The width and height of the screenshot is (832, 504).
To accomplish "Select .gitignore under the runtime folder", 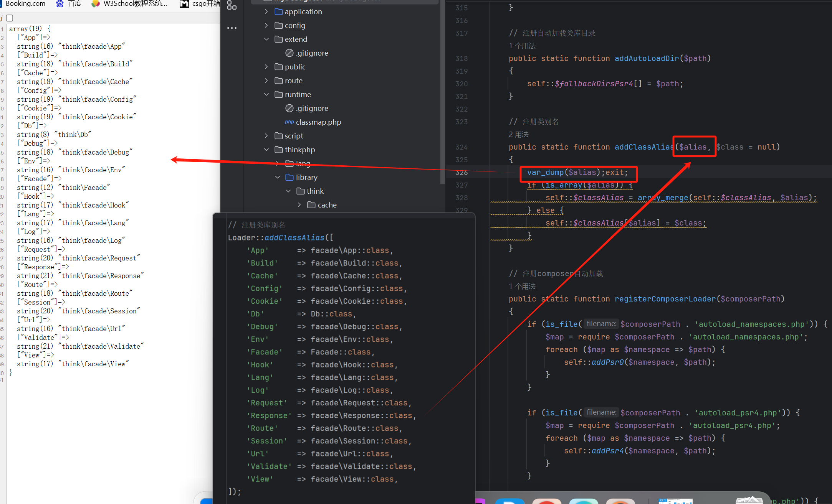I will (x=312, y=108).
